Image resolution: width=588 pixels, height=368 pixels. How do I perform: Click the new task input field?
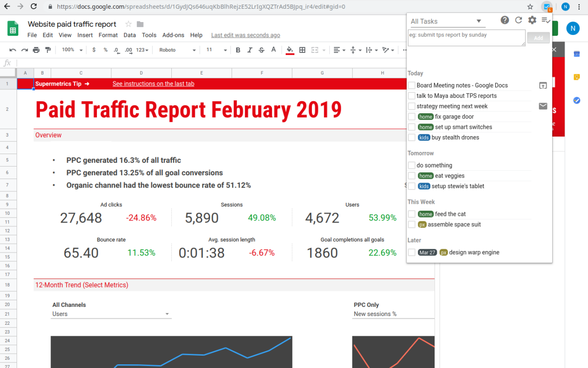466,38
